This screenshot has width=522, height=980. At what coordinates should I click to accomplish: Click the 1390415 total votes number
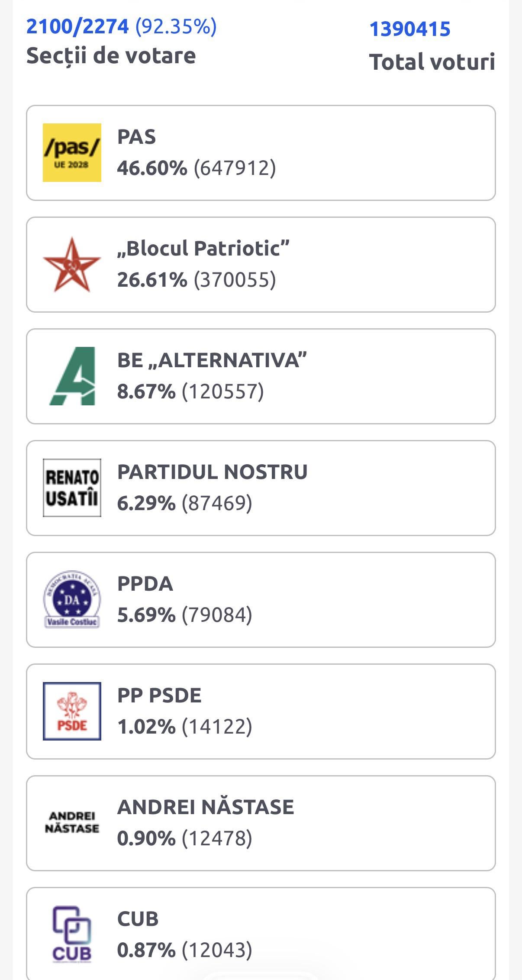coord(410,29)
